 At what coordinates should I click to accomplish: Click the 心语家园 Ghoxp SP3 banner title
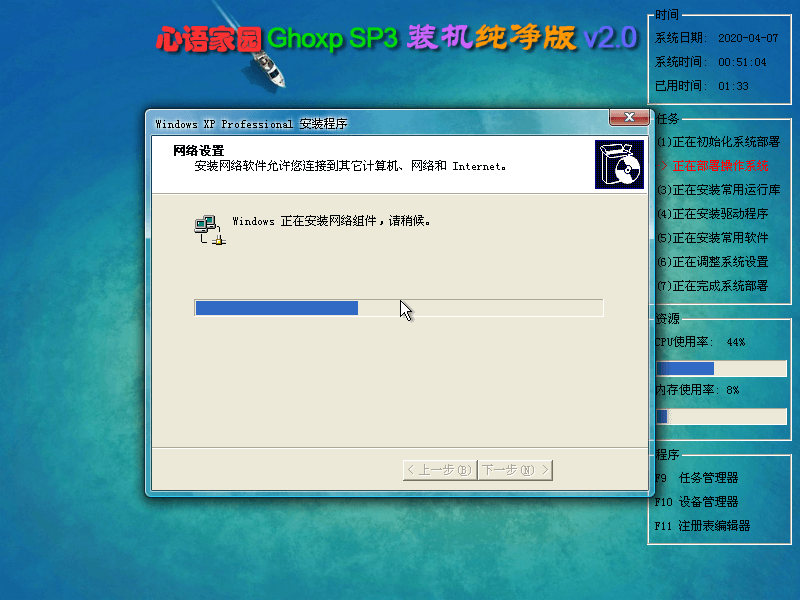pyautogui.click(x=397, y=38)
